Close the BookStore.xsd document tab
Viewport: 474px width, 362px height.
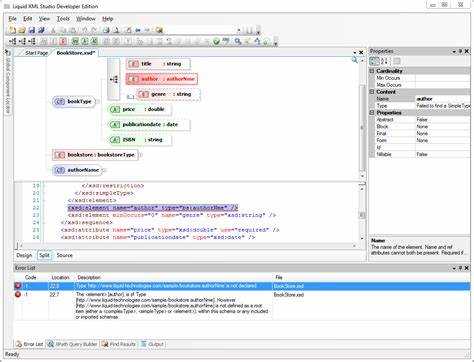(361, 53)
